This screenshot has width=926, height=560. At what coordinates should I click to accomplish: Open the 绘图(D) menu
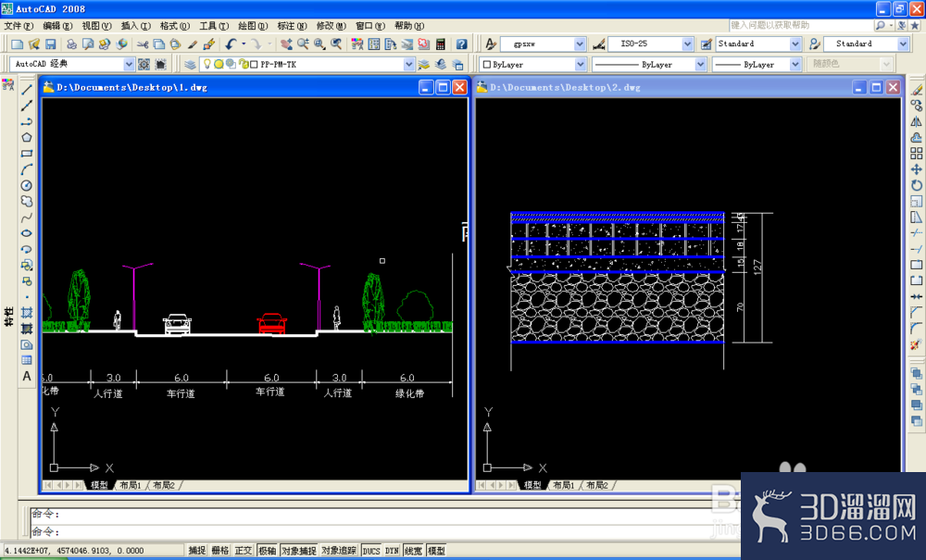click(254, 26)
